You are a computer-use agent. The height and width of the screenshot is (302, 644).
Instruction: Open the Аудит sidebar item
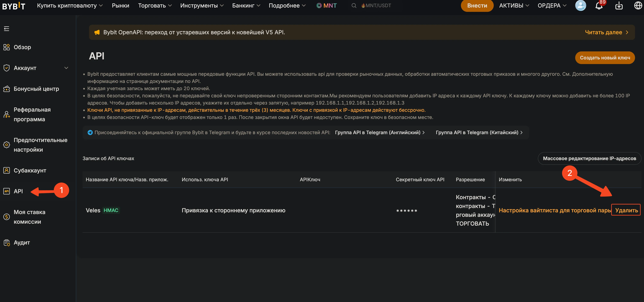click(x=22, y=242)
